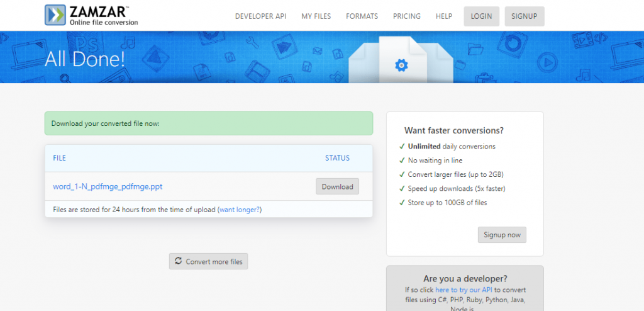Open word_1-N_pdfmge_pdfmge.ppt file link

pos(108,186)
